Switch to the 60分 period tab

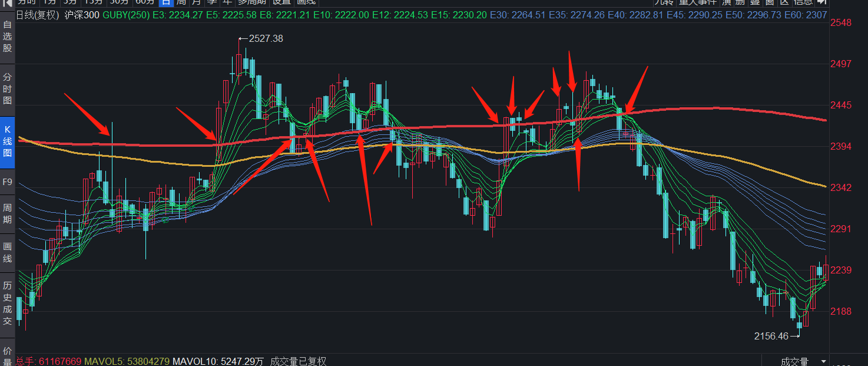[145, 2]
